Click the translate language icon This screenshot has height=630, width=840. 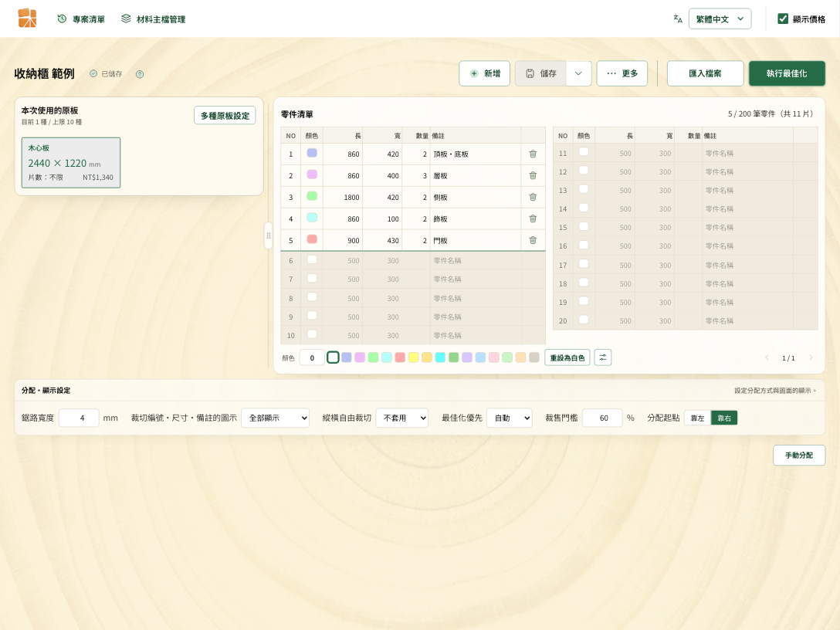[678, 19]
